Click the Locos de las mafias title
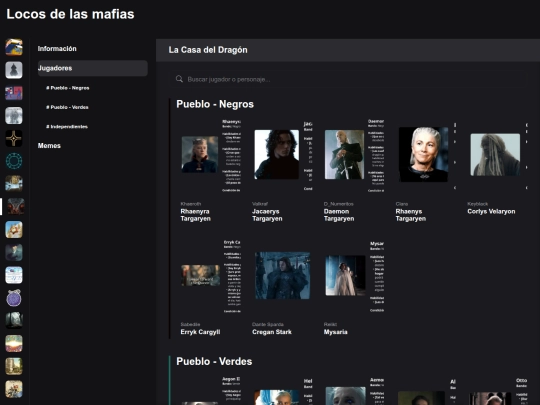 70,14
